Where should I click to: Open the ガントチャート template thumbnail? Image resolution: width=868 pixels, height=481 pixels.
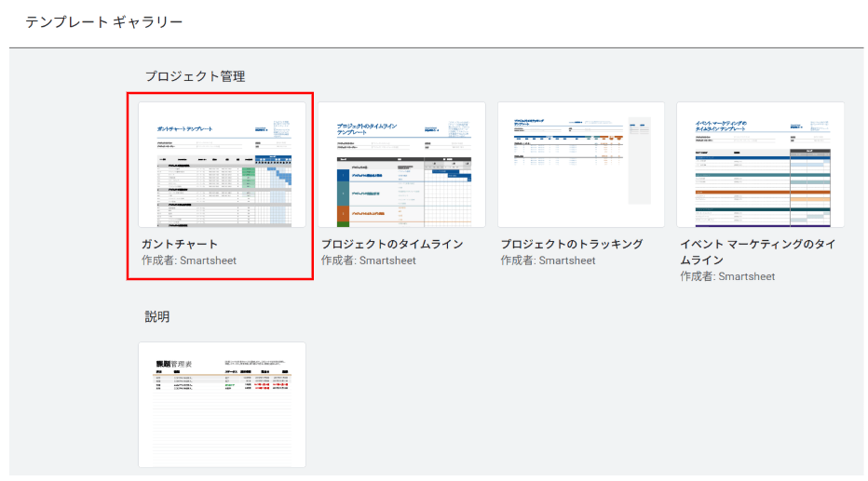click(x=222, y=164)
